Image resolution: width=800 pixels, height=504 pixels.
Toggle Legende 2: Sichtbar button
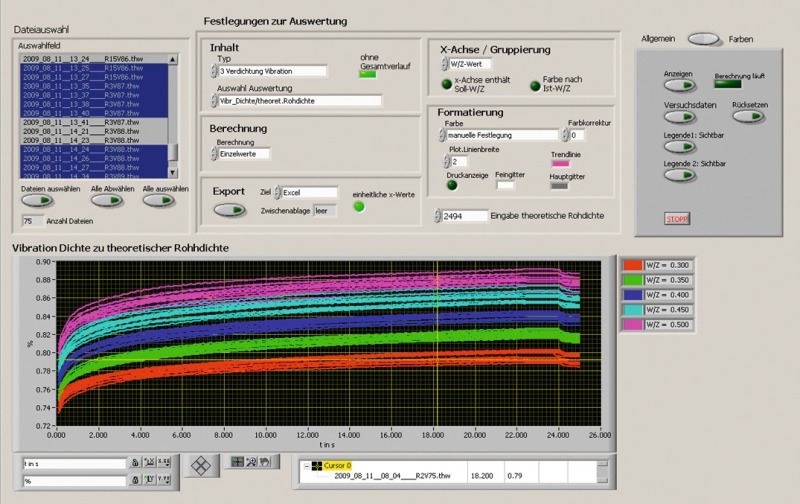tap(680, 175)
